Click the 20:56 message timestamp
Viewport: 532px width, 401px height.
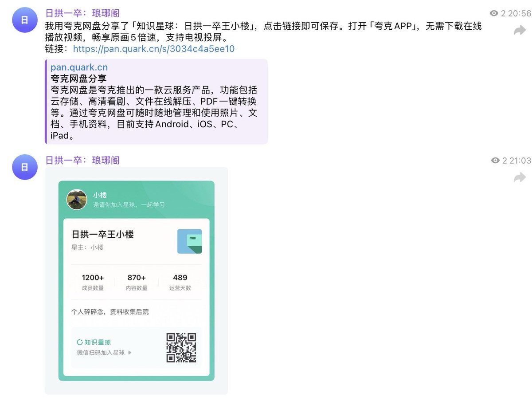point(519,13)
